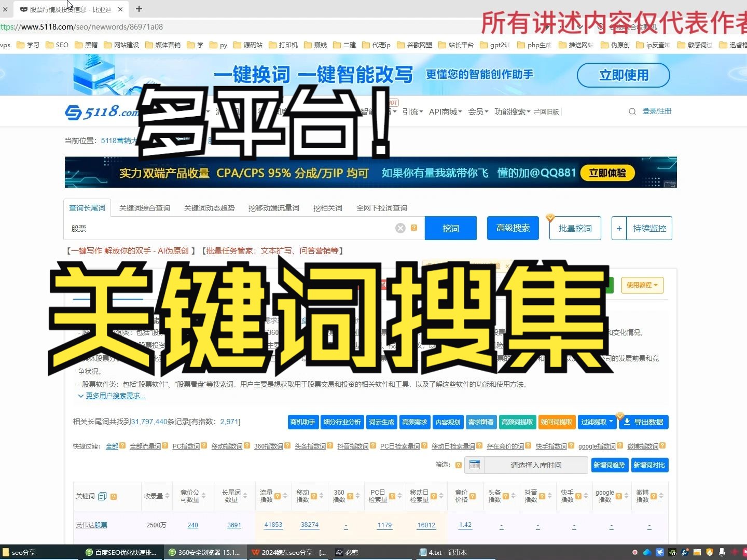747x560 pixels.
Task: Select the 查询长尾词 tab
Action: (x=87, y=208)
